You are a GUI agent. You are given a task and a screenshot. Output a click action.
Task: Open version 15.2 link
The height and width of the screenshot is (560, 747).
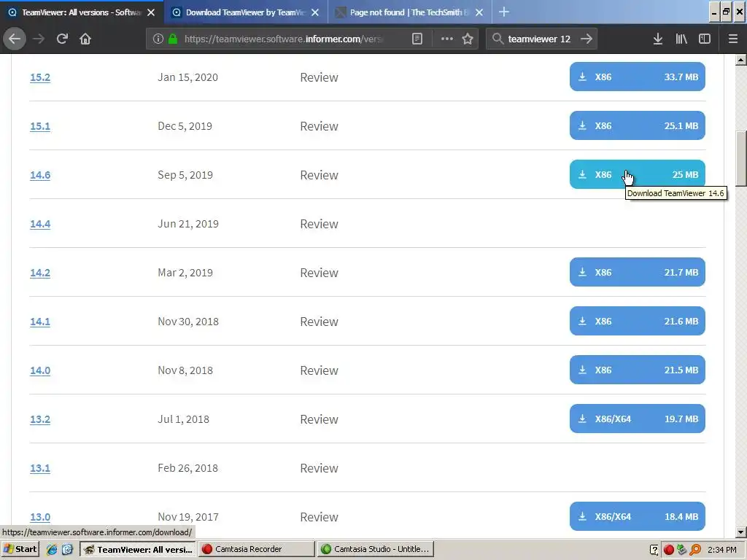point(40,77)
